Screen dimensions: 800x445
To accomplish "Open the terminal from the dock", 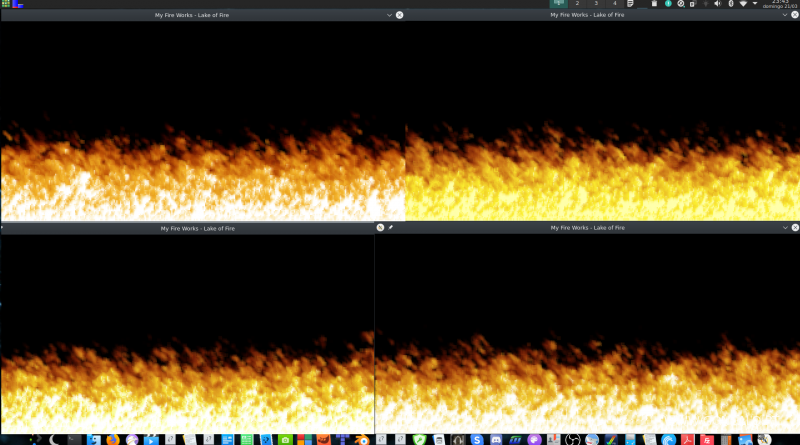I will [74, 439].
